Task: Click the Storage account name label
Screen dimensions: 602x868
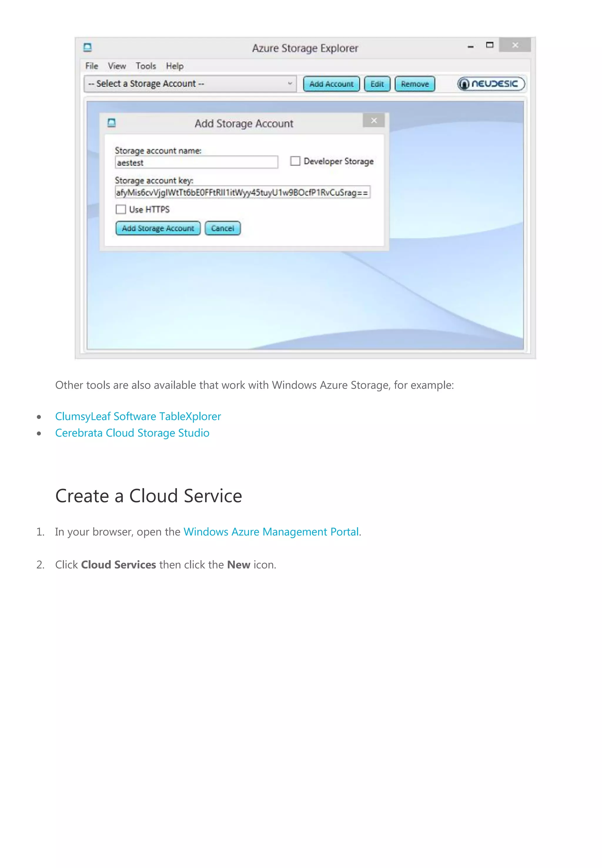Action: coord(158,151)
